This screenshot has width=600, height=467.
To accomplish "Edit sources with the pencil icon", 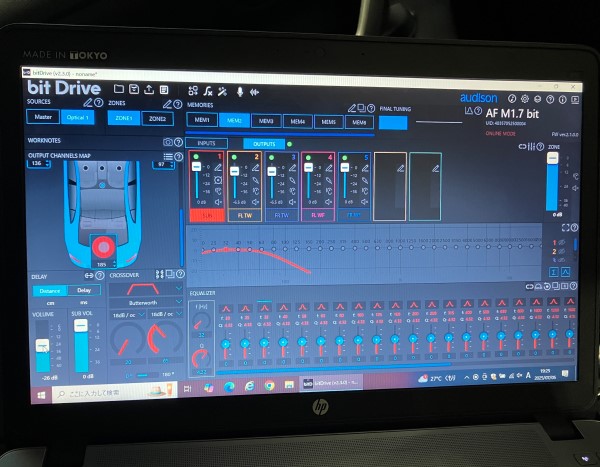I will 88,103.
